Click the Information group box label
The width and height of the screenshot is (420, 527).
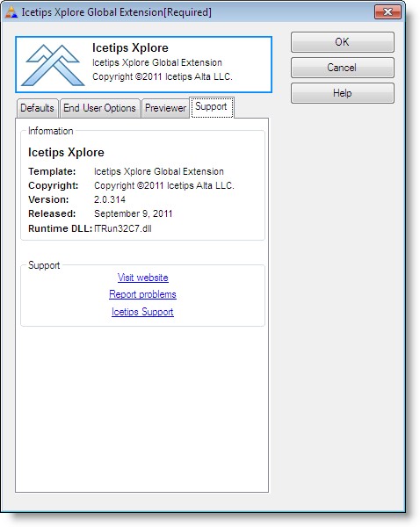tap(50, 131)
